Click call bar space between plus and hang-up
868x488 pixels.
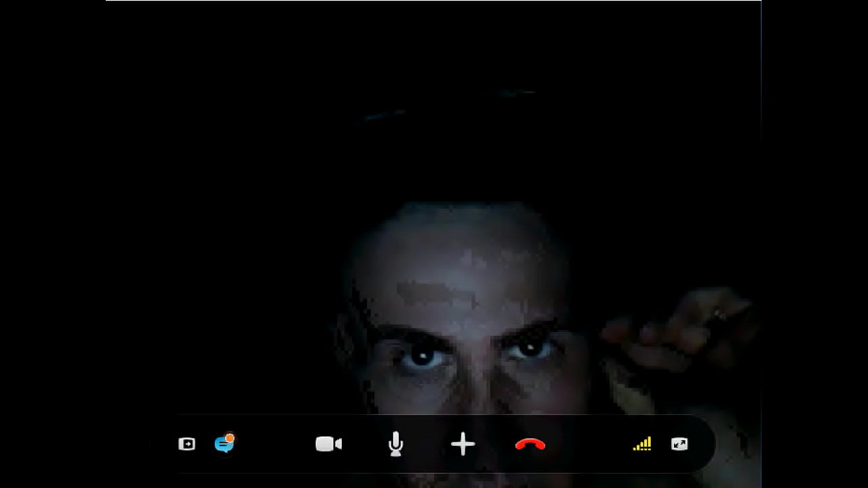pos(496,444)
